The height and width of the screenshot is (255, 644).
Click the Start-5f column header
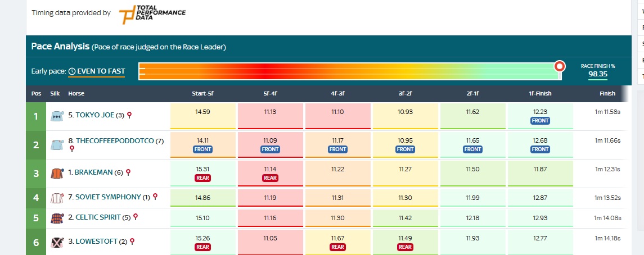click(202, 94)
